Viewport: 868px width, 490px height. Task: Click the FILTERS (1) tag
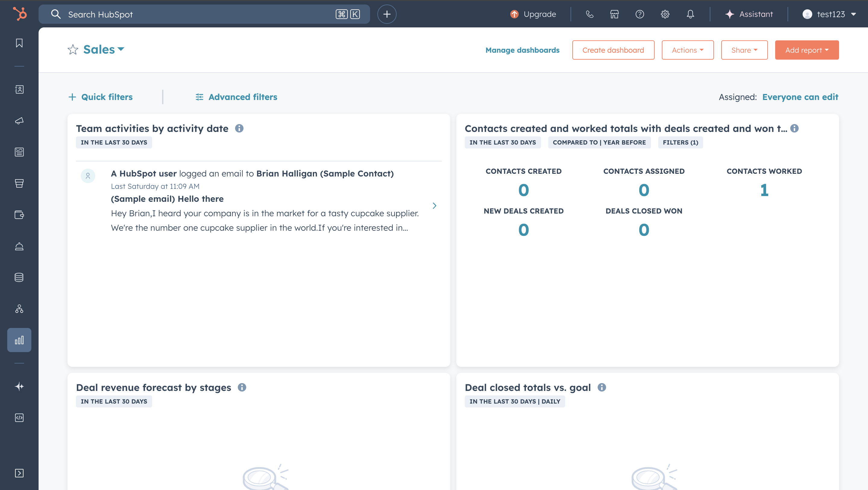click(x=680, y=142)
